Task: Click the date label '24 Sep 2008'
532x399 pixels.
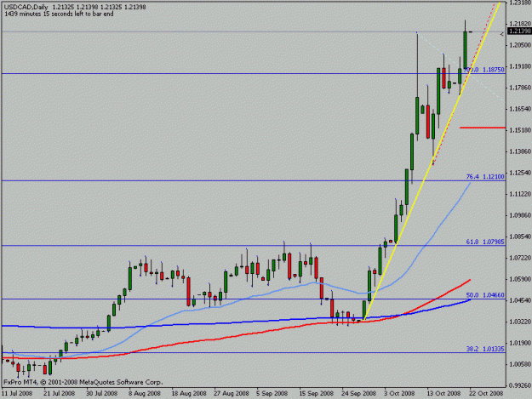Action: tap(359, 393)
